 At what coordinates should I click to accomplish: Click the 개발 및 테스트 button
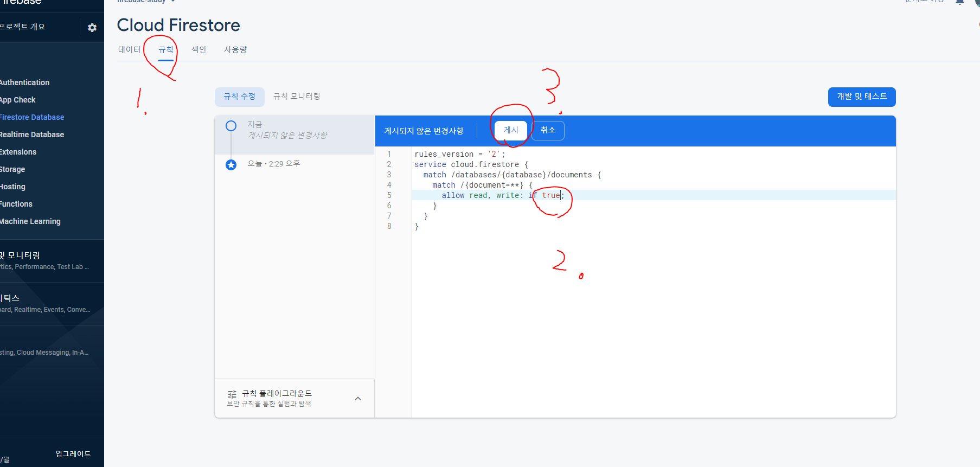[862, 97]
